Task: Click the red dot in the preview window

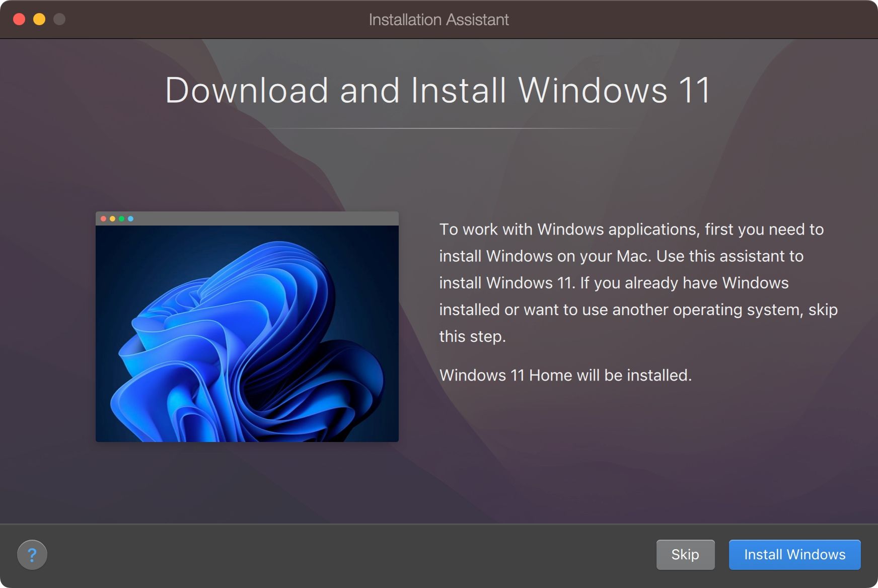Action: coord(103,218)
